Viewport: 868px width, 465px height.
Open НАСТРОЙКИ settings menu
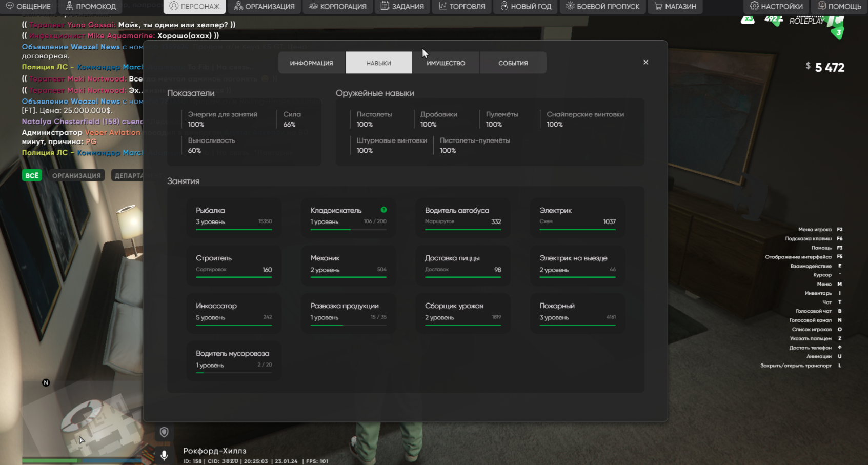coord(776,6)
